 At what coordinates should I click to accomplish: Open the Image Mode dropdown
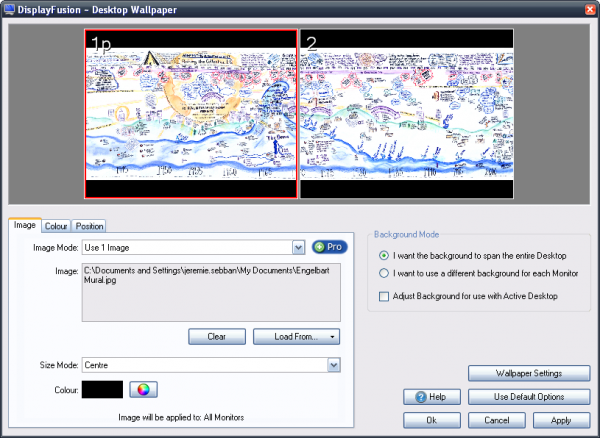coord(298,247)
